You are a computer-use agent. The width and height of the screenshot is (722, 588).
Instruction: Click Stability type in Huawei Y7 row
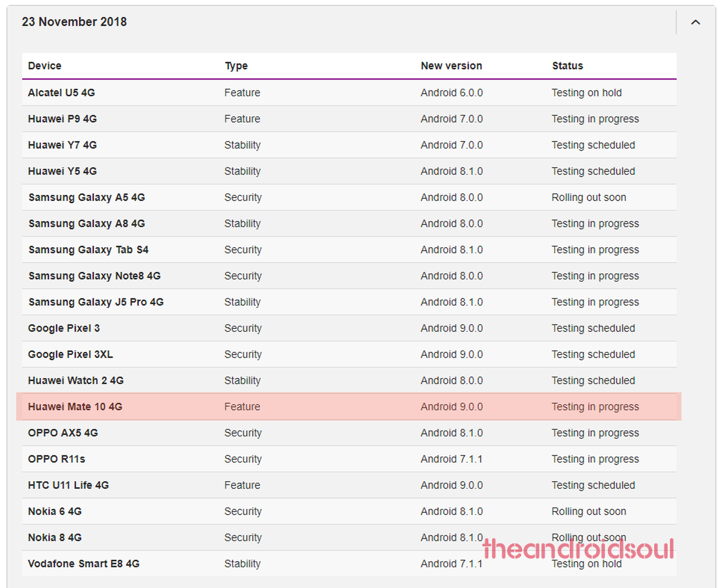[x=242, y=145]
